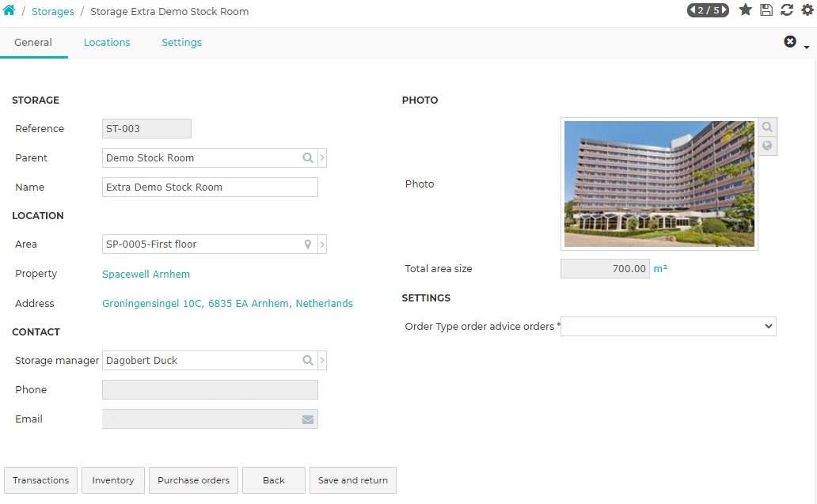This screenshot has height=504, width=817.
Task: Click the Reference field ST-003
Action: coord(146,129)
